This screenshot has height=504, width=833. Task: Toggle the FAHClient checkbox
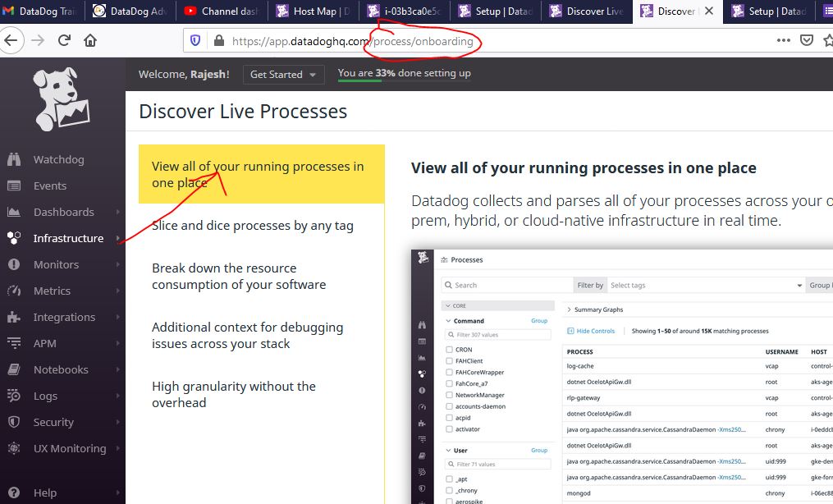[x=449, y=361]
